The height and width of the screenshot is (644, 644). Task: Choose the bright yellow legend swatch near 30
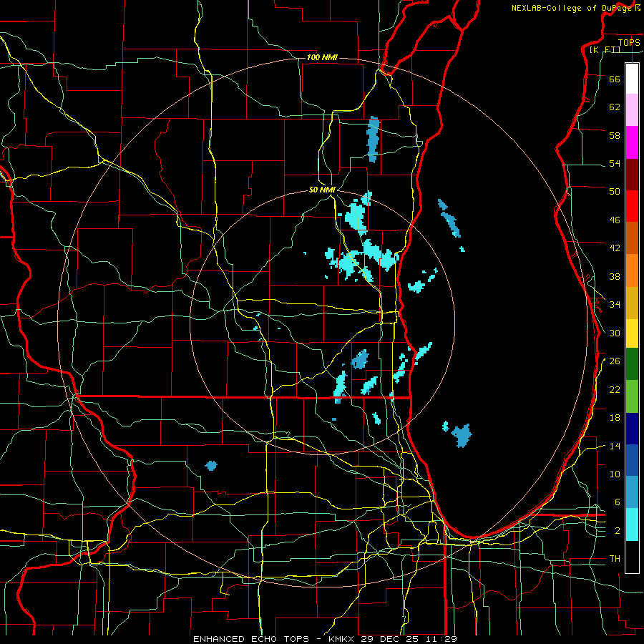tap(632, 333)
